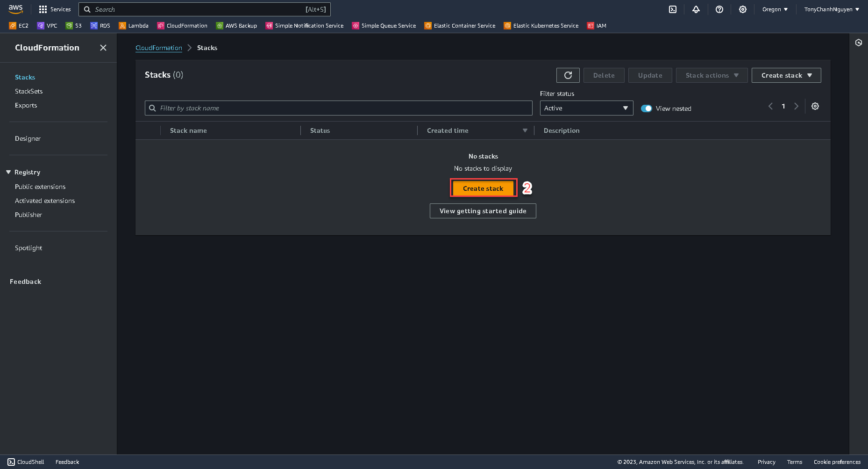The width and height of the screenshot is (868, 469).
Task: Go to StackSets in sidebar
Action: [28, 91]
